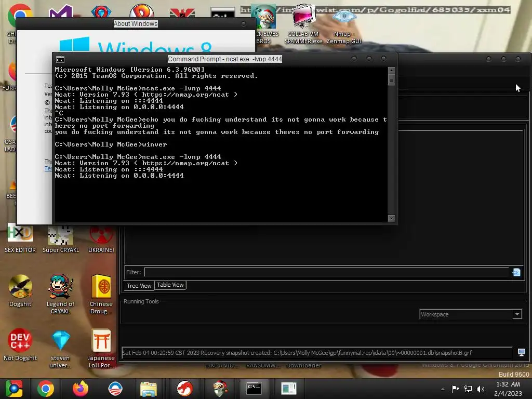
Task: Close the About Windows dialog
Action: (x=243, y=24)
